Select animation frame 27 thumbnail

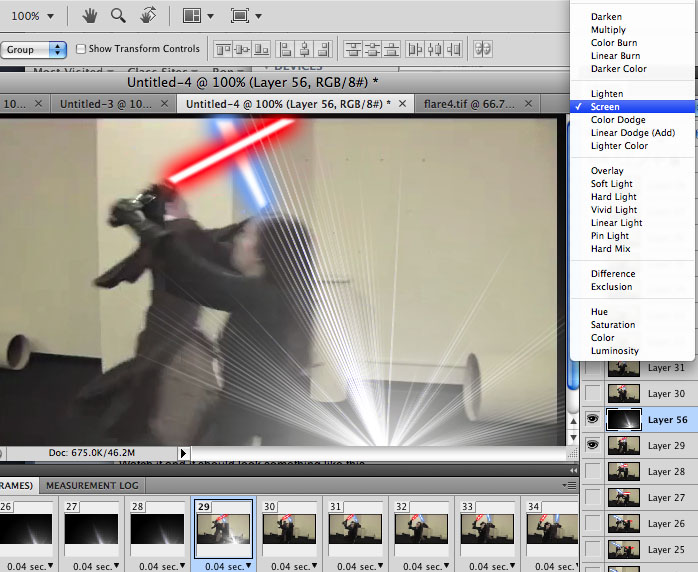(91, 528)
